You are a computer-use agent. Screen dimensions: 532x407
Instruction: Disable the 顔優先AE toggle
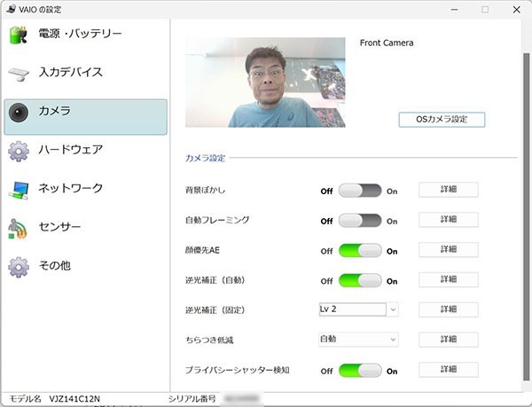click(x=360, y=250)
